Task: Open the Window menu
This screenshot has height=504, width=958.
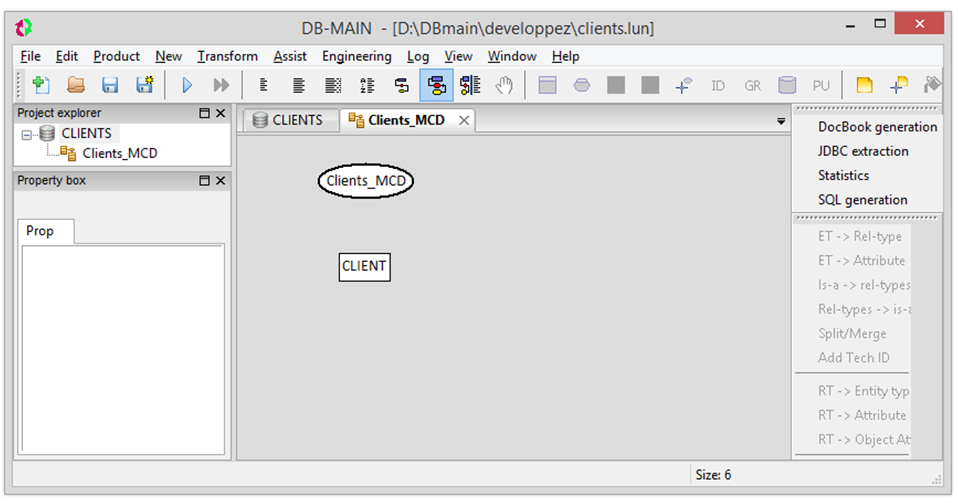Action: [512, 56]
